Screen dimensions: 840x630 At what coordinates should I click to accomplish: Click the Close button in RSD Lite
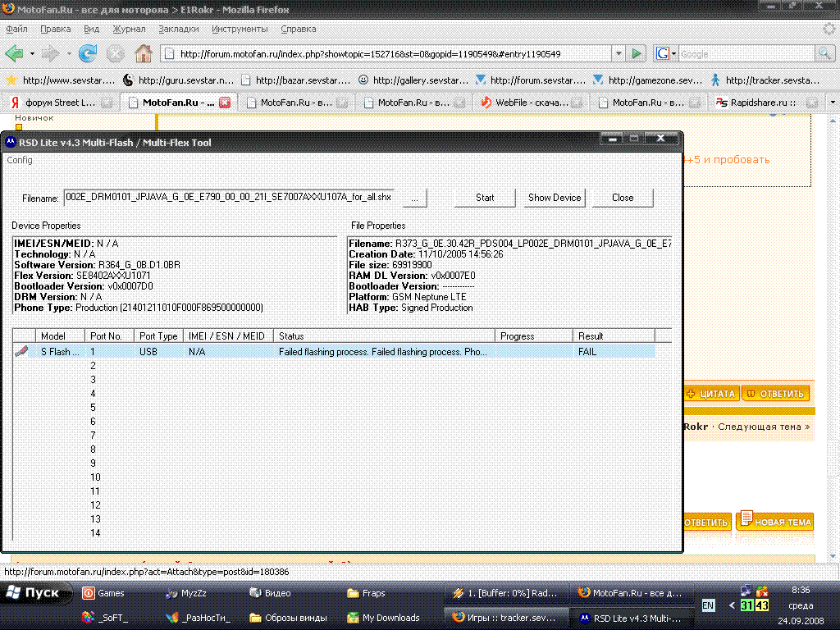(x=623, y=198)
